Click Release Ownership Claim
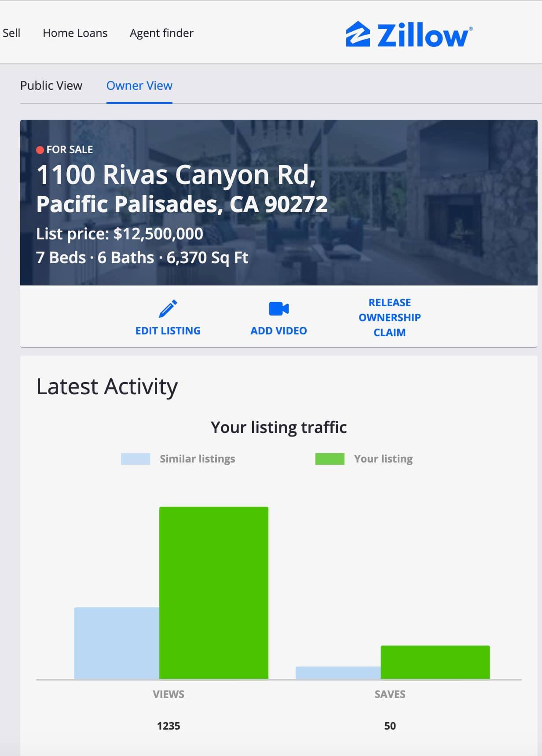 [389, 317]
